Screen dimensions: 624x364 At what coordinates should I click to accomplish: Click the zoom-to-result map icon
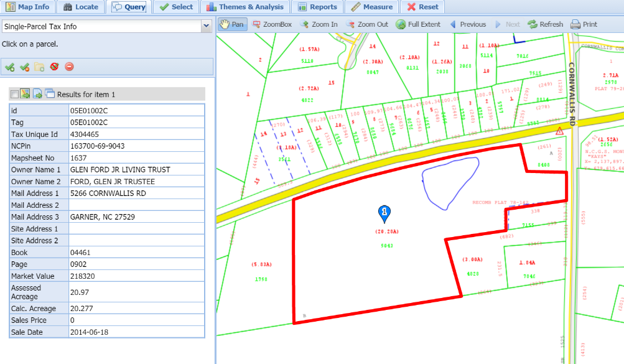point(26,94)
